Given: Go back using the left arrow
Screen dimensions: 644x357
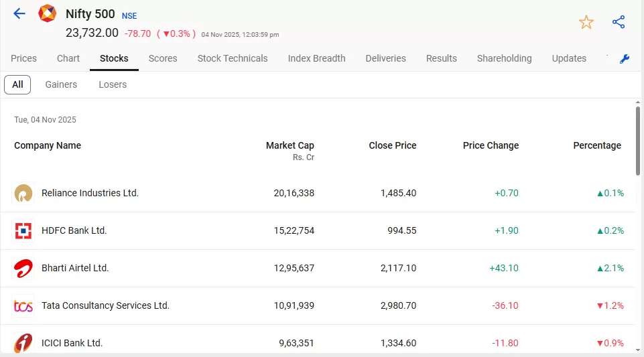Looking at the screenshot, I should 19,13.
